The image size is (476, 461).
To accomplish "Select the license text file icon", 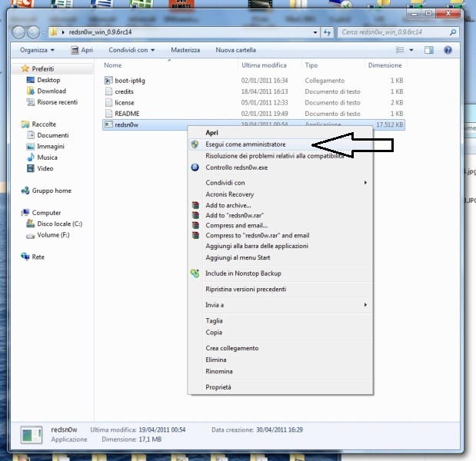I will tap(108, 102).
